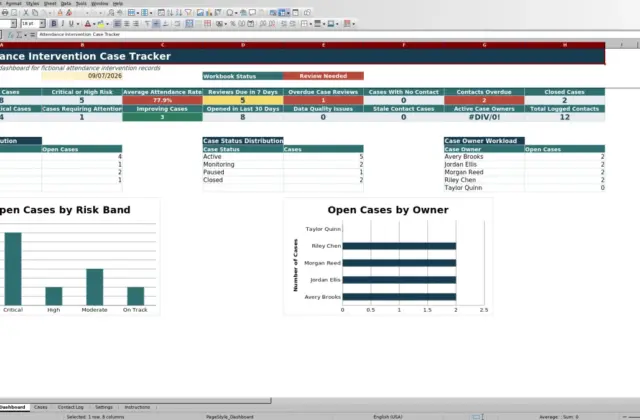Screen dimensions: 640x420
Task: Toggle Bold formatting
Action: tap(53, 24)
